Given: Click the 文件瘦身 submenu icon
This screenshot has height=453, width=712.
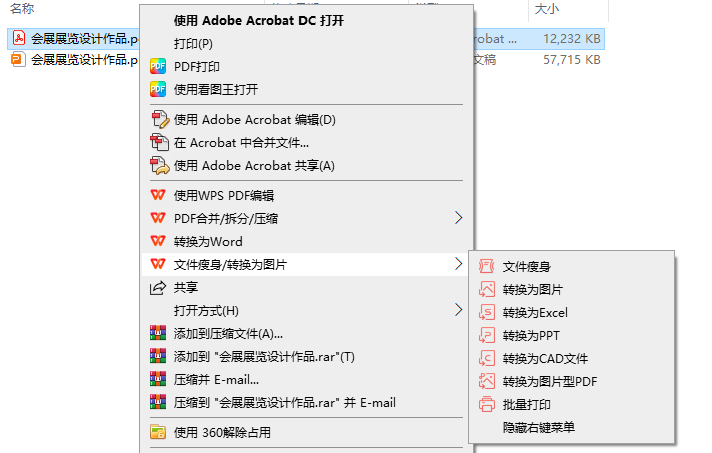Looking at the screenshot, I should click(486, 266).
